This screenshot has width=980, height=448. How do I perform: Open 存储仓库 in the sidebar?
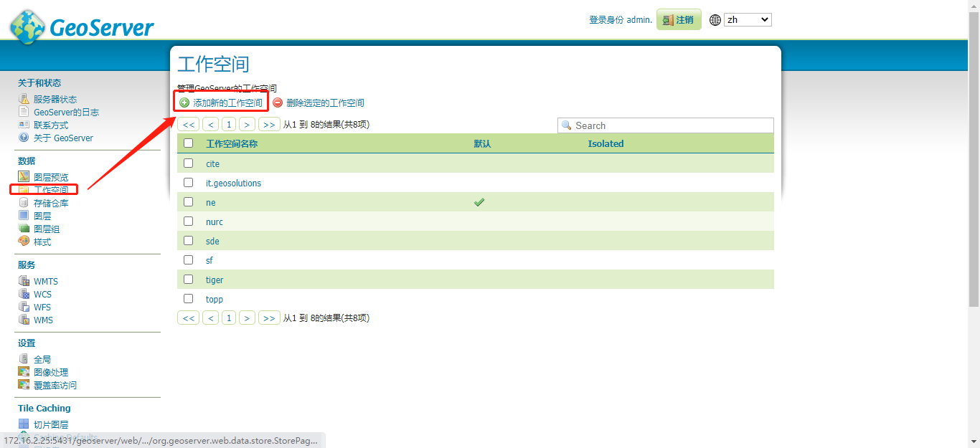pyautogui.click(x=51, y=204)
